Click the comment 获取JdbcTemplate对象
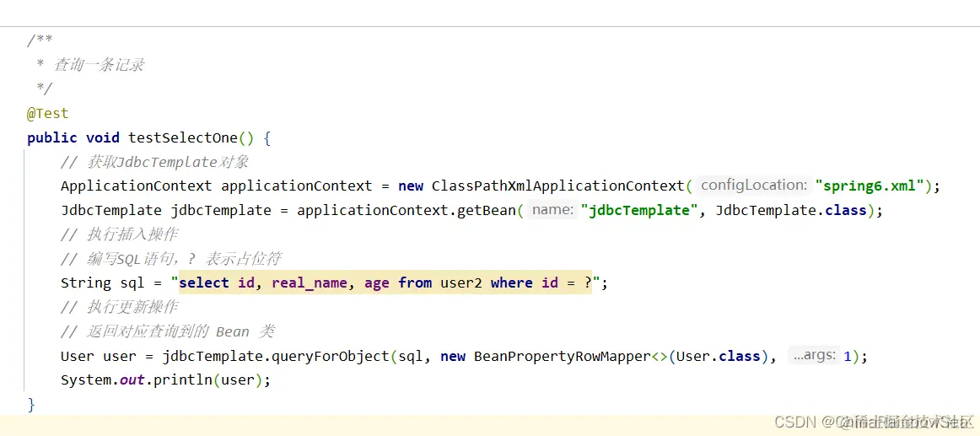 click(155, 162)
